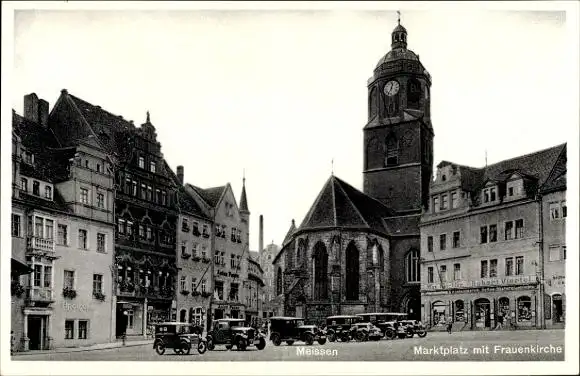Select the small pointed turret spire
The height and width of the screenshot is (376, 580).
pos(243,196)
